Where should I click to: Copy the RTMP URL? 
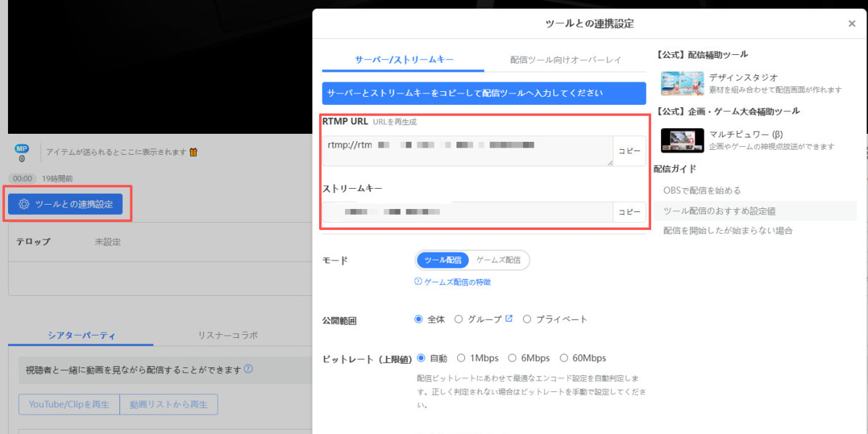coord(629,150)
